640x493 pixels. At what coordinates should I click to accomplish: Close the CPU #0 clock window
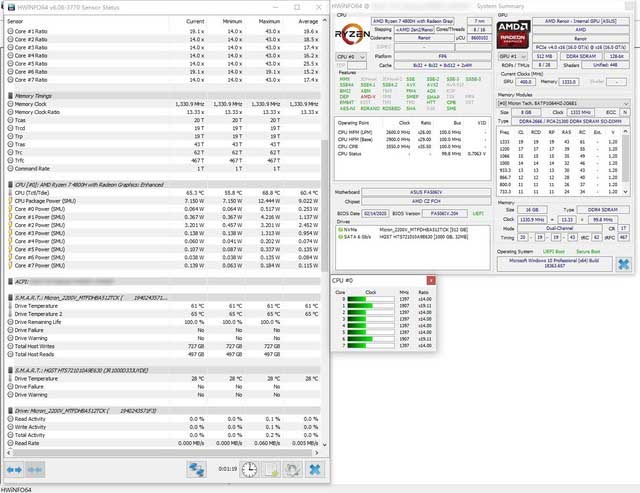431,280
